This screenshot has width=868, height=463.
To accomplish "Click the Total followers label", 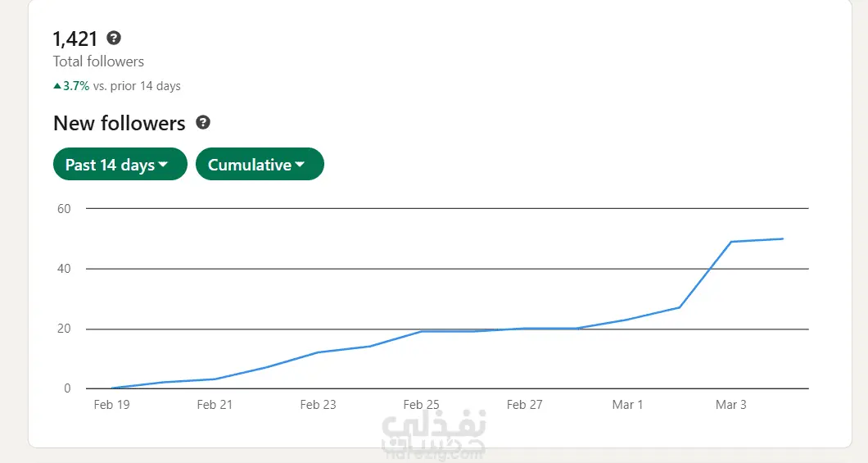I will point(98,61).
